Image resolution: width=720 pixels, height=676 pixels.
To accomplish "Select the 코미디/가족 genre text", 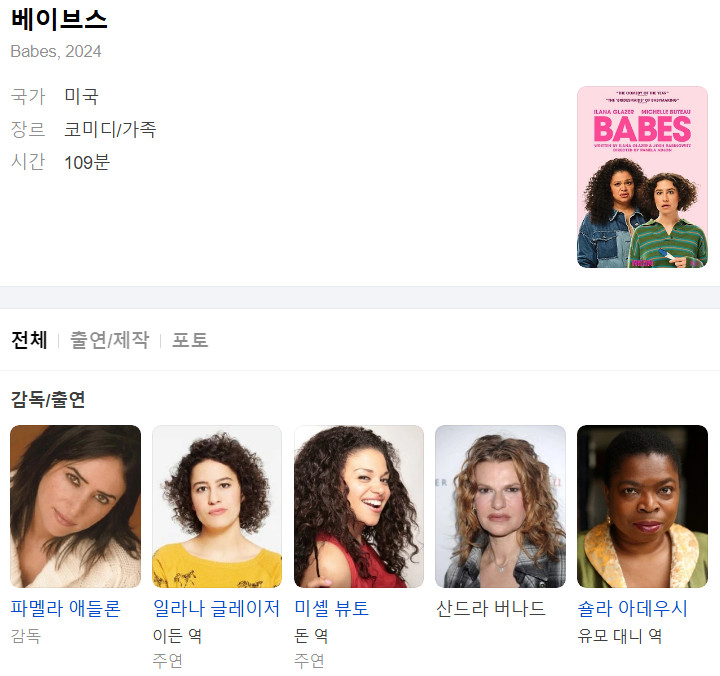I will pos(110,129).
